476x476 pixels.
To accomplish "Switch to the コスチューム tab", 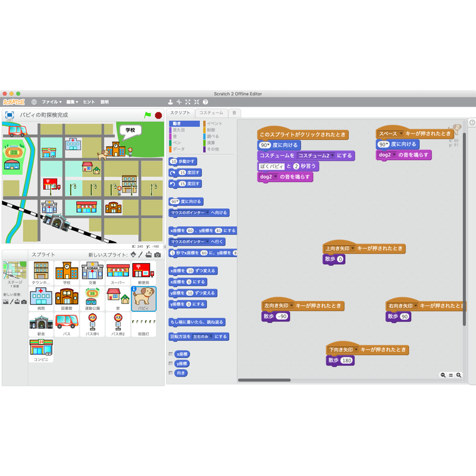I will [211, 112].
